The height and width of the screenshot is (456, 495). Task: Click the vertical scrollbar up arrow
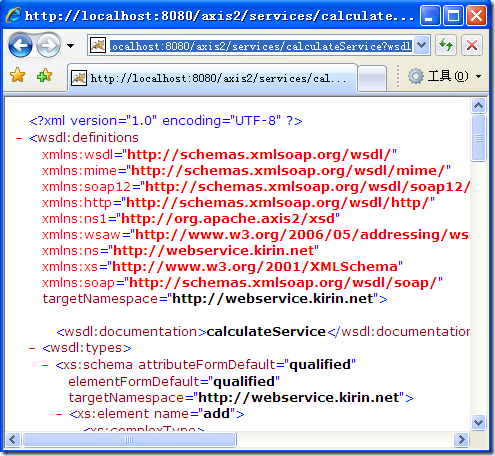tap(479, 106)
